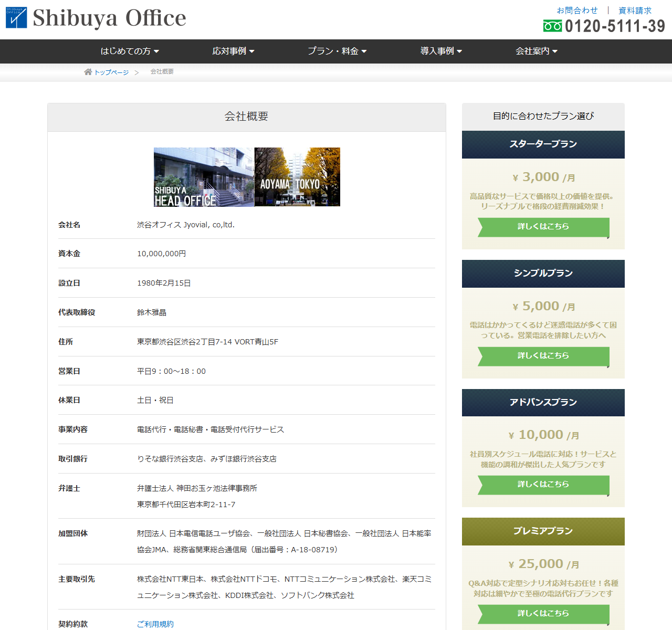Select the アドバンスプラン header

(x=543, y=403)
